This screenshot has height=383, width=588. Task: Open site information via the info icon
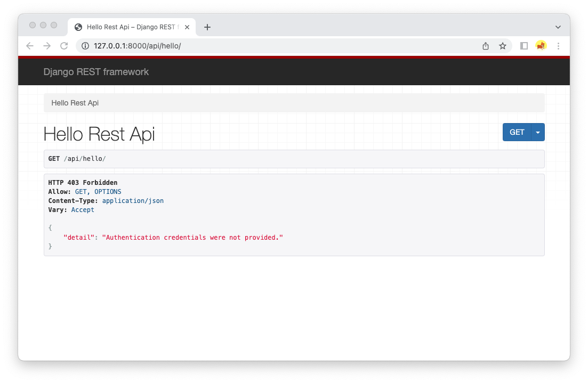(85, 46)
